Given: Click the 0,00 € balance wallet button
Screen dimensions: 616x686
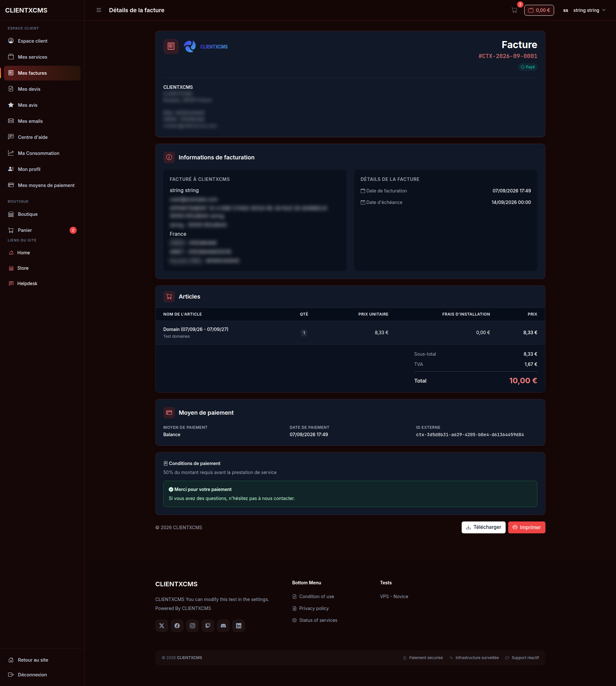Looking at the screenshot, I should click(x=539, y=10).
